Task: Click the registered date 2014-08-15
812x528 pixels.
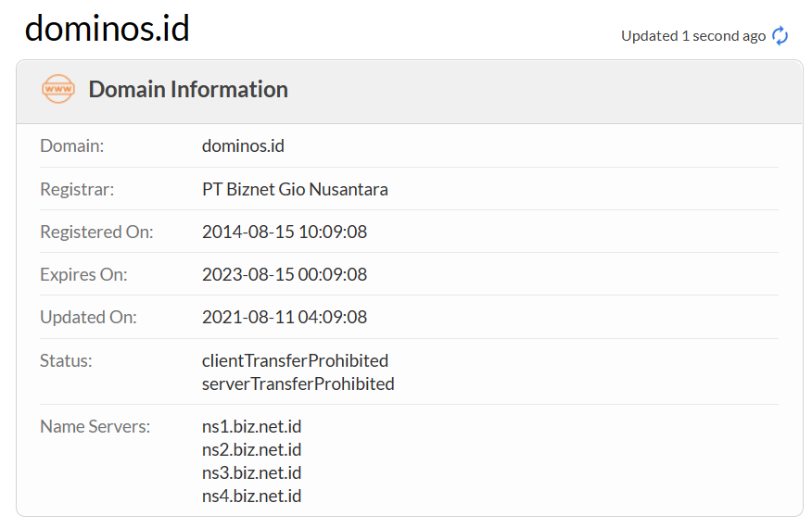Action: (x=285, y=232)
